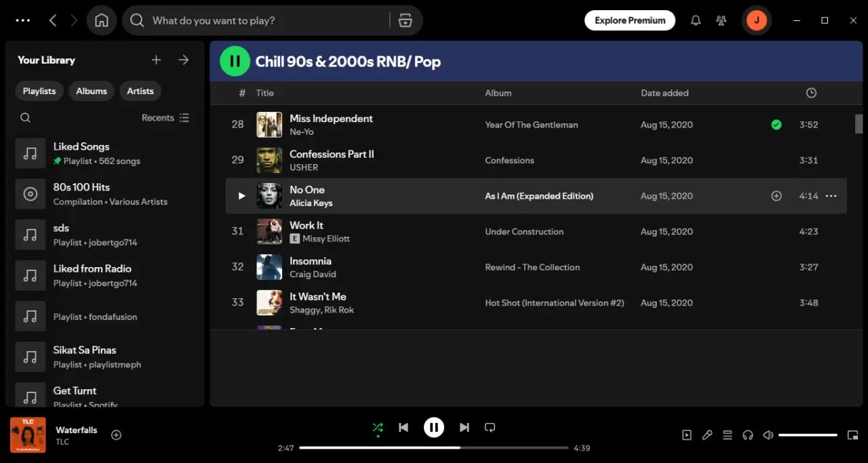Expand Your Library with the arrow
This screenshot has height=463, width=868.
(184, 60)
